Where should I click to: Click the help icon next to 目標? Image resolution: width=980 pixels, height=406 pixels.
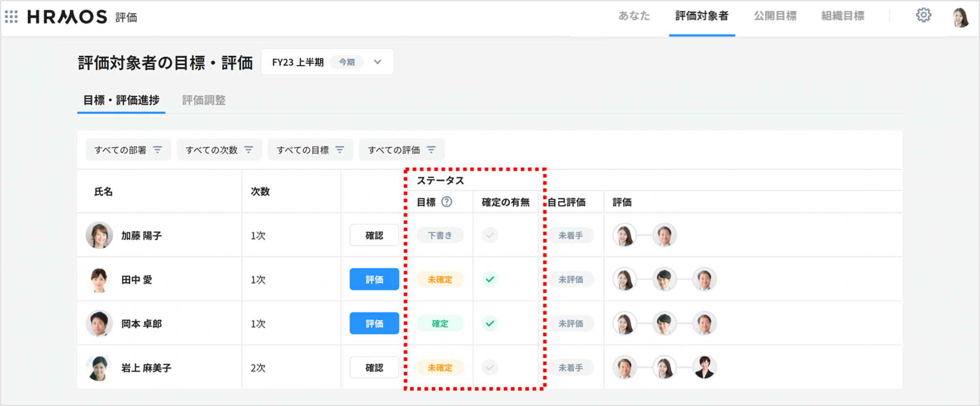click(x=446, y=202)
